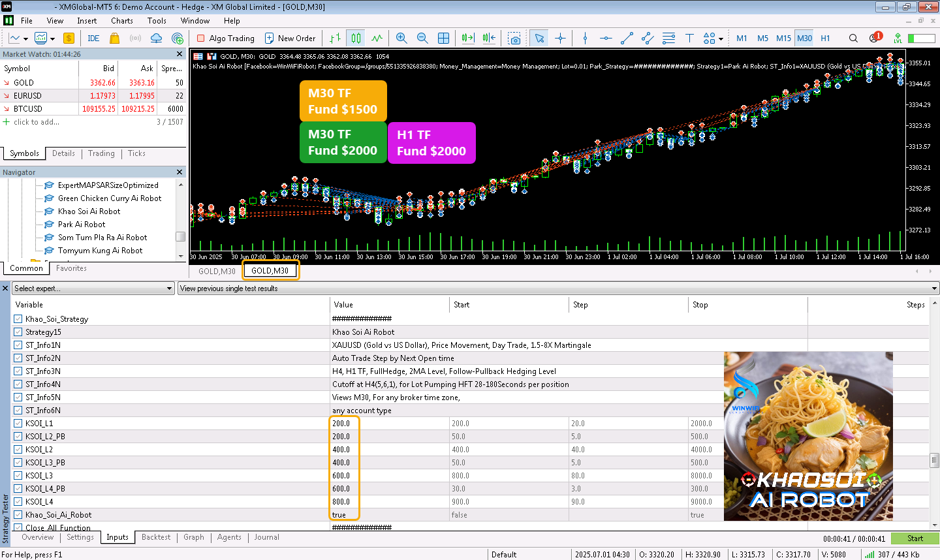Open the Journal tab
This screenshot has height=560, width=940.
(266, 537)
